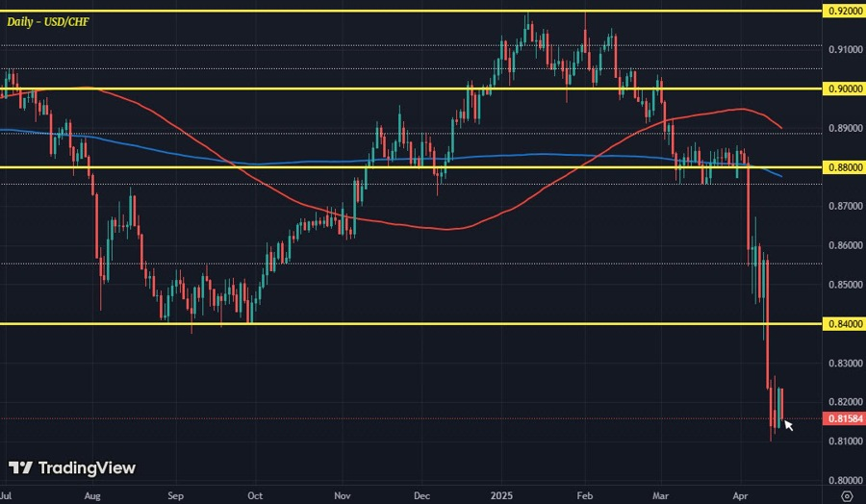Select the 0.84000 yellow price label
This screenshot has width=866, height=504.
click(843, 324)
